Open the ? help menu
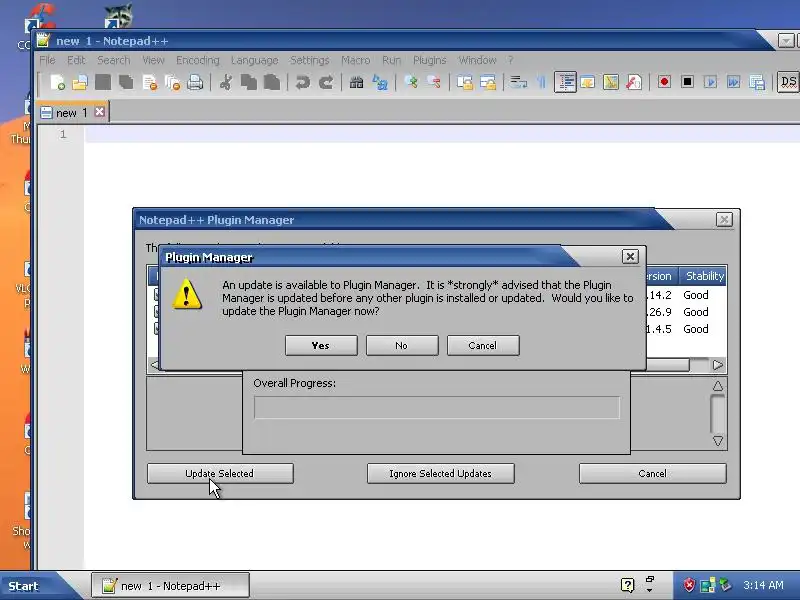The height and width of the screenshot is (600, 800). click(510, 60)
